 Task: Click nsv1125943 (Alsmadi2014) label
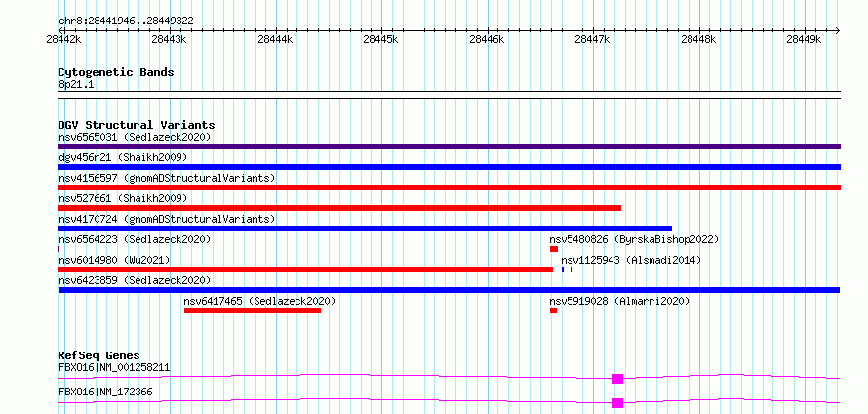click(631, 260)
